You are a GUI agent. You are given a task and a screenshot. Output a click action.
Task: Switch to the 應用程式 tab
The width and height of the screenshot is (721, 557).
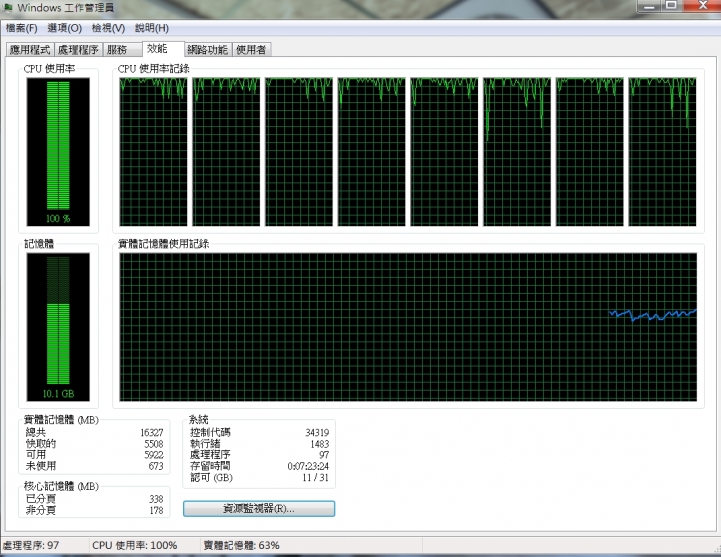pyautogui.click(x=30, y=50)
